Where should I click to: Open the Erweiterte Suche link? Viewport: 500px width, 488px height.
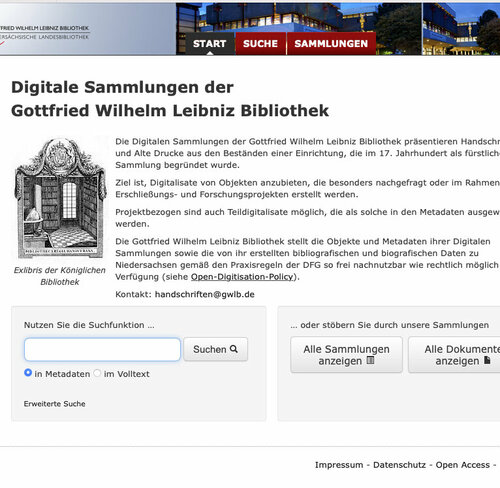pos(54,404)
